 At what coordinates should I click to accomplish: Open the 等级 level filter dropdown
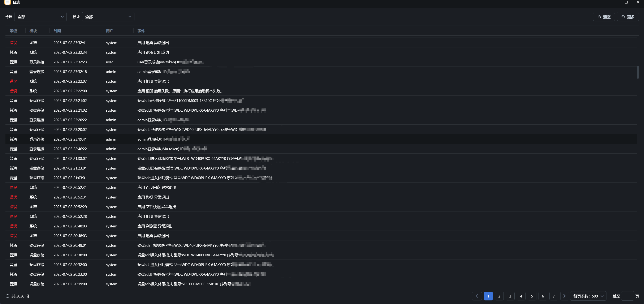(40, 17)
